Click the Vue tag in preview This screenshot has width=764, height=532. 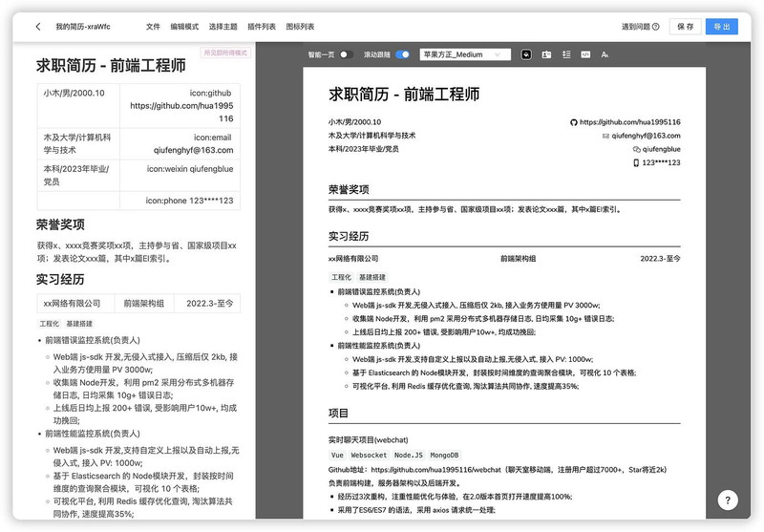tap(337, 456)
